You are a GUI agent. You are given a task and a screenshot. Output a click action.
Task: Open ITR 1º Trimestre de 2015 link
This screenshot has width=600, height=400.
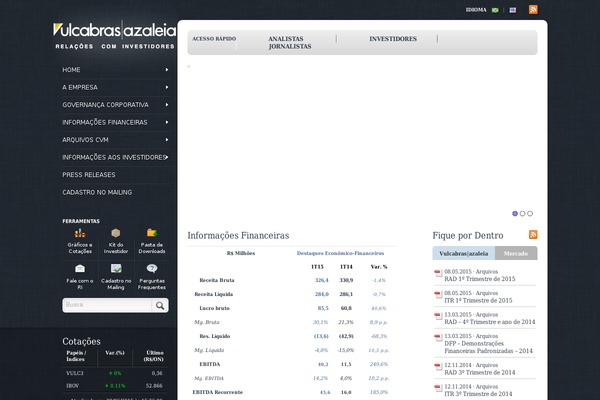coord(478,300)
